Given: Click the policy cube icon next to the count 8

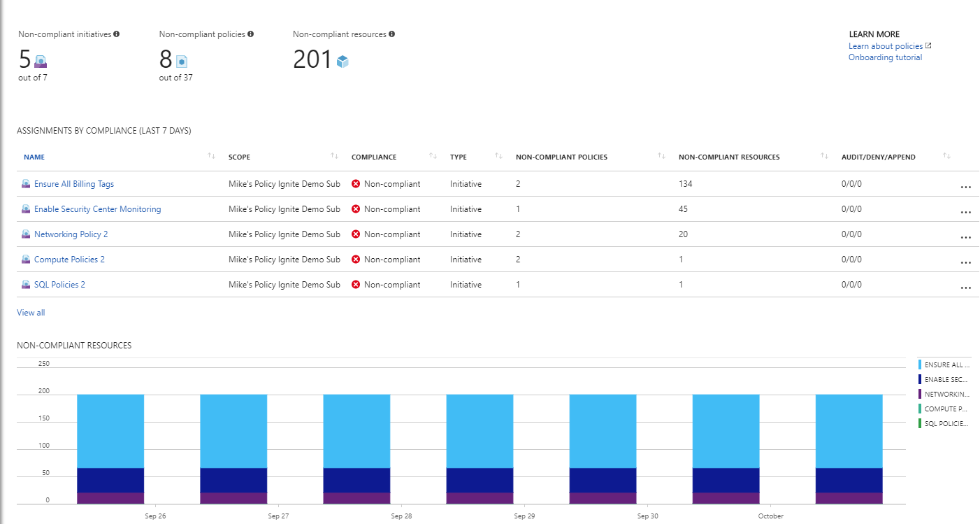Looking at the screenshot, I should (180, 62).
